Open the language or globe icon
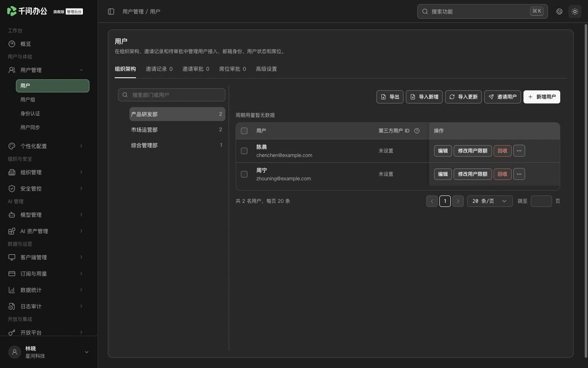Image resolution: width=588 pixels, height=368 pixels. point(559,11)
